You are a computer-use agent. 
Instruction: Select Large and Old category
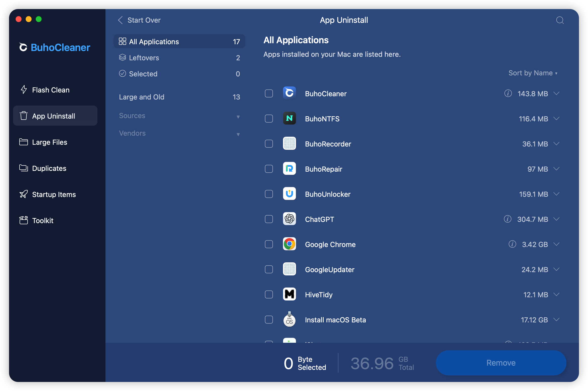179,97
